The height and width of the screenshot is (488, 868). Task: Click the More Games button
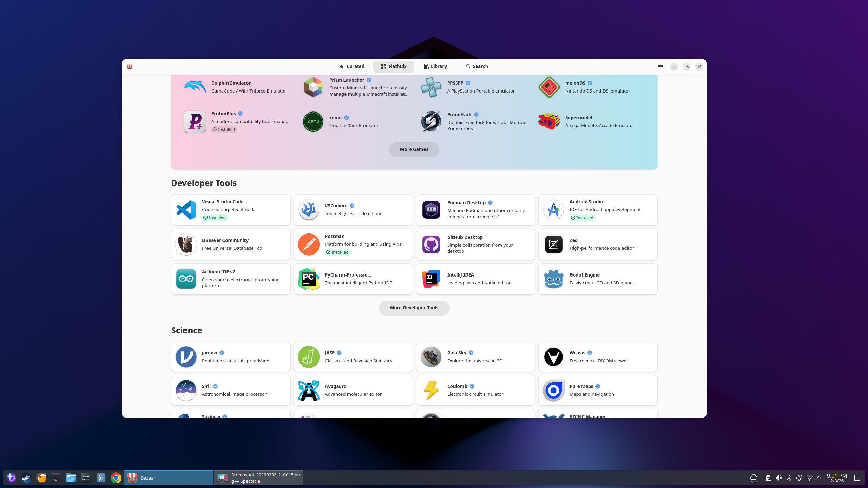point(414,149)
